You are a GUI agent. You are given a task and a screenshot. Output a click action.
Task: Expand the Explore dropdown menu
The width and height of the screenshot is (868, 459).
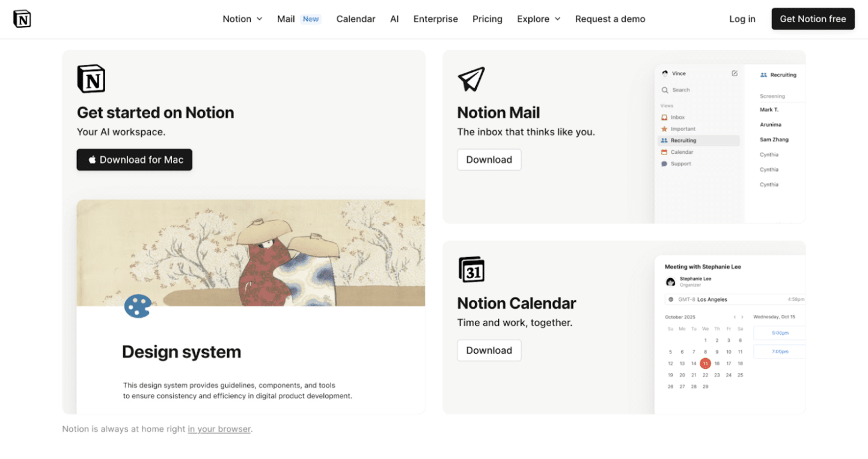[538, 19]
